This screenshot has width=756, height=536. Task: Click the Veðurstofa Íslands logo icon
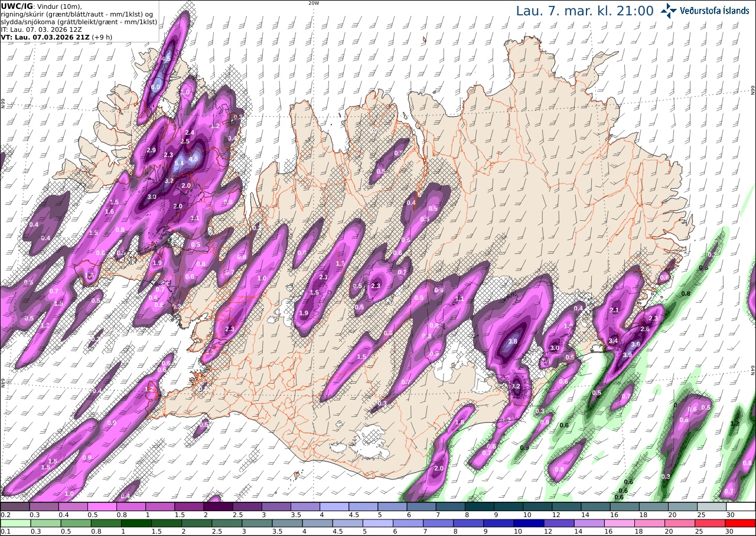[669, 11]
